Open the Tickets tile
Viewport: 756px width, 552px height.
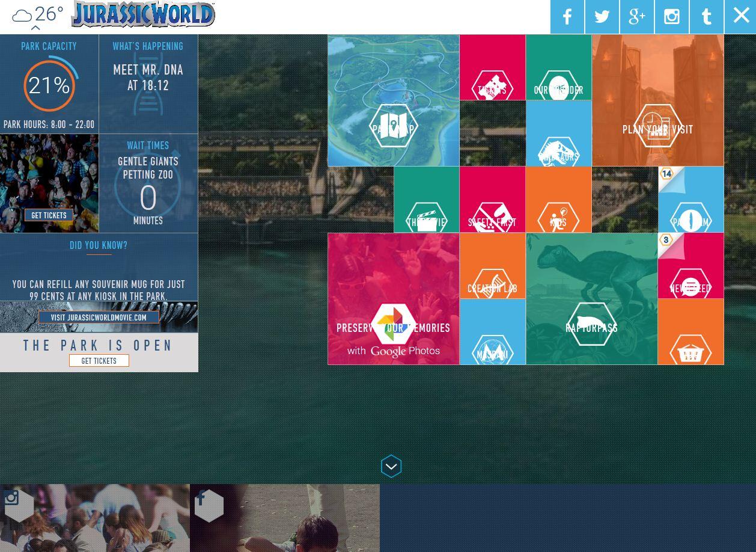(492, 67)
